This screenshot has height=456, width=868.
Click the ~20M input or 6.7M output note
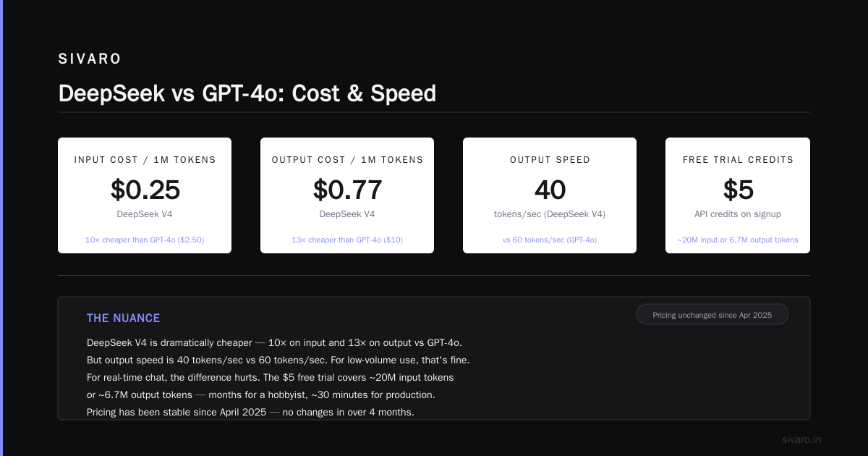click(x=738, y=240)
